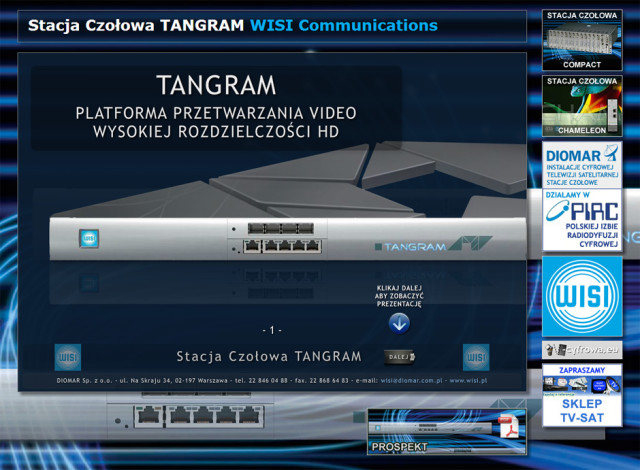Click the DIOMAR instalacje cyfrowej banner

[x=582, y=164]
